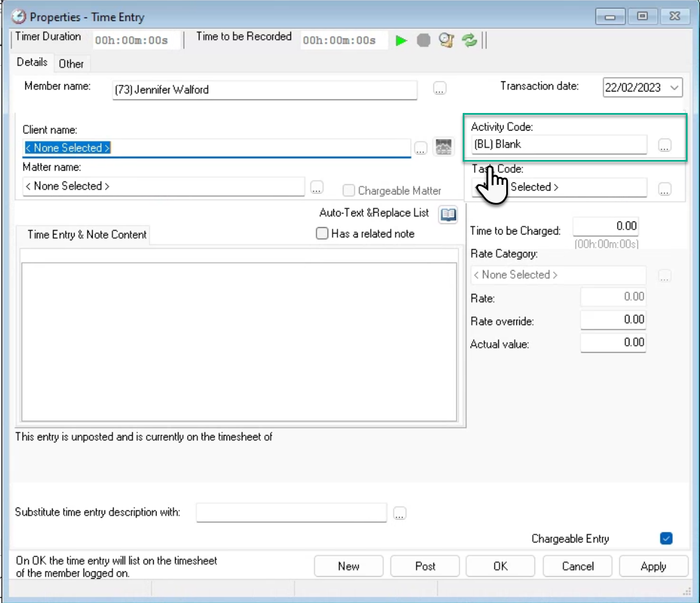Select the Time Entry & Note Content tab
700x603 pixels.
[87, 235]
